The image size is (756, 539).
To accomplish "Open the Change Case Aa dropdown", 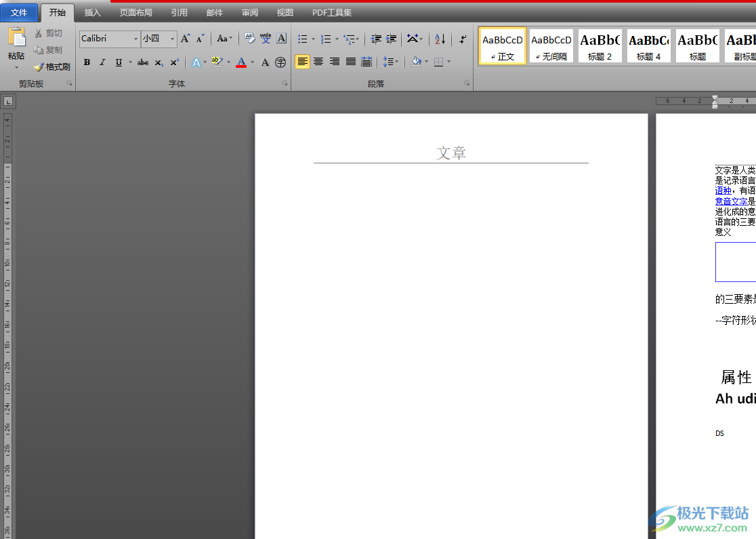I will [224, 39].
